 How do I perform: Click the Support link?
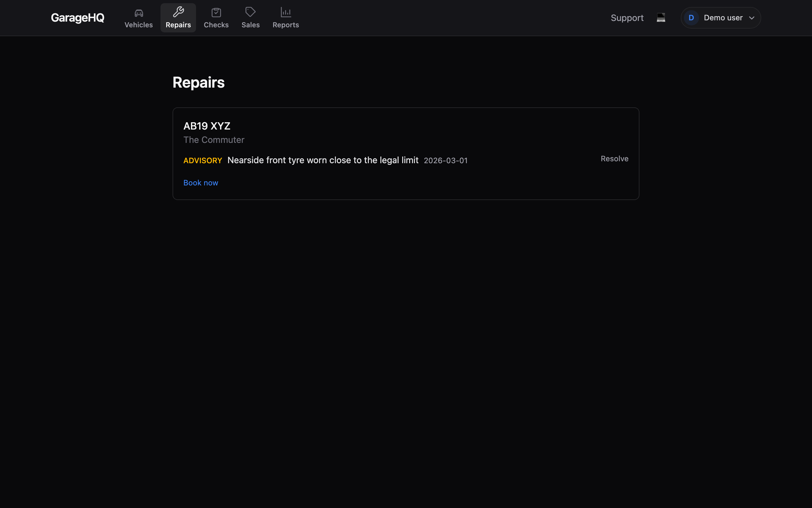pyautogui.click(x=627, y=18)
